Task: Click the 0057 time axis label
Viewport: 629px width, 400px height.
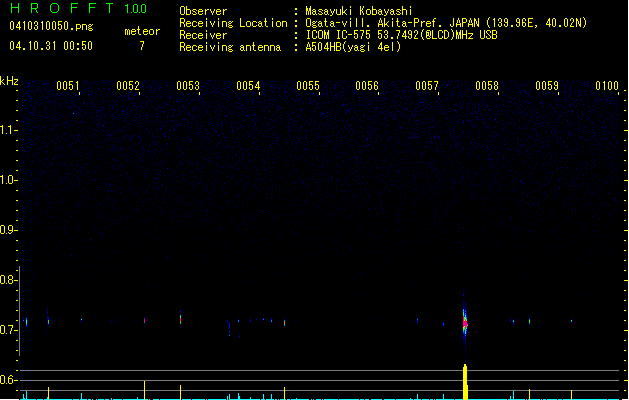Action: tap(427, 86)
